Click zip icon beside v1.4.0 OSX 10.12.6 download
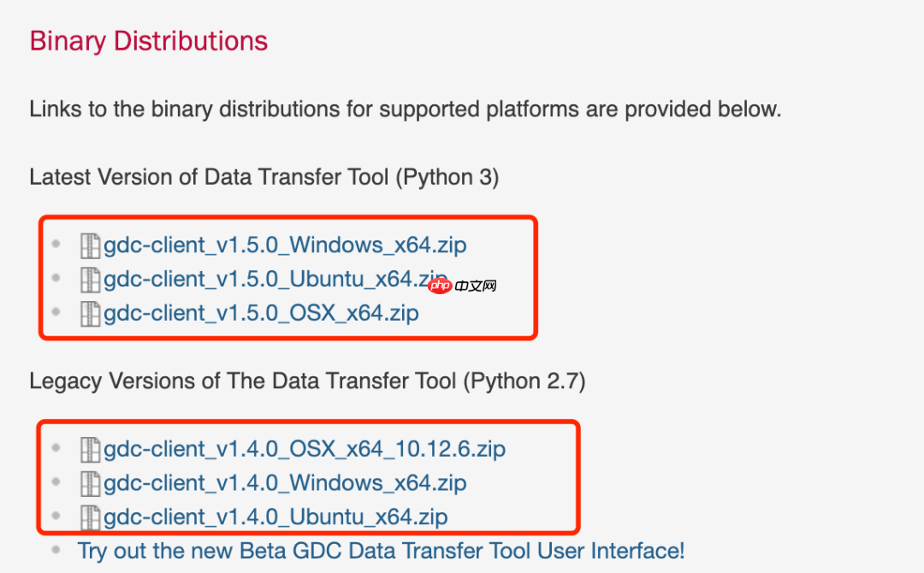This screenshot has width=924, height=573. 90,449
